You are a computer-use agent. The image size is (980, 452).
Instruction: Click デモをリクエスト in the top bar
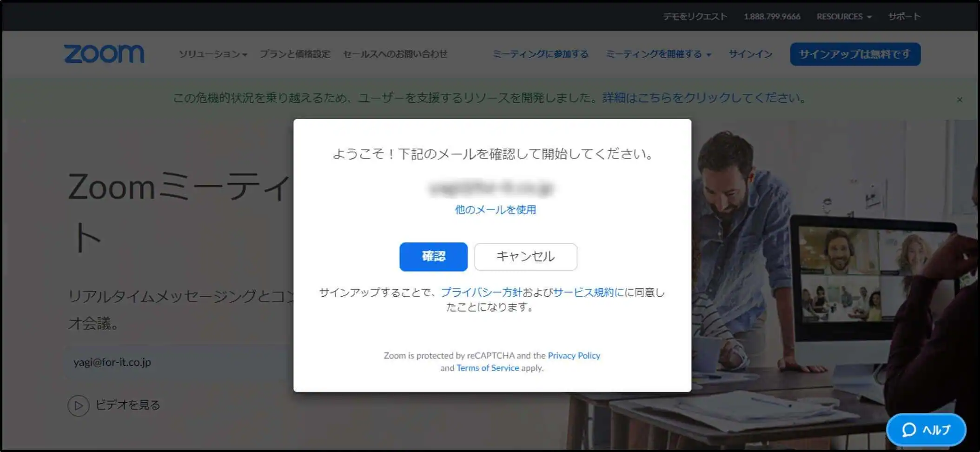click(x=695, y=16)
